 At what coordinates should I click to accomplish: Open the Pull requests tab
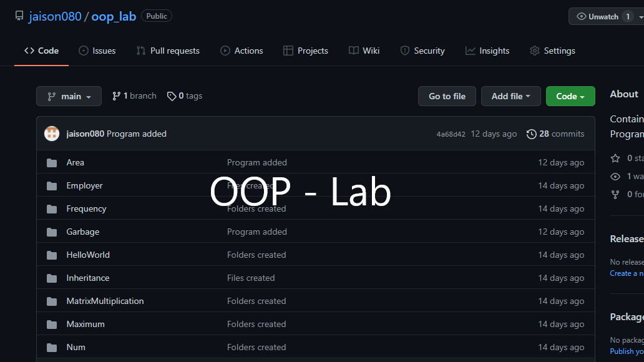(168, 51)
